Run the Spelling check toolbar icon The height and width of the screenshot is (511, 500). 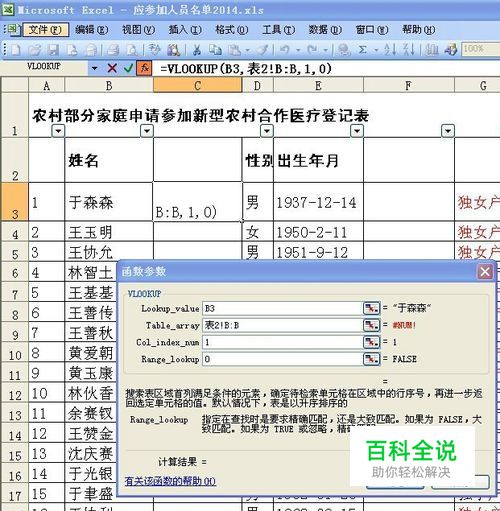click(154, 50)
